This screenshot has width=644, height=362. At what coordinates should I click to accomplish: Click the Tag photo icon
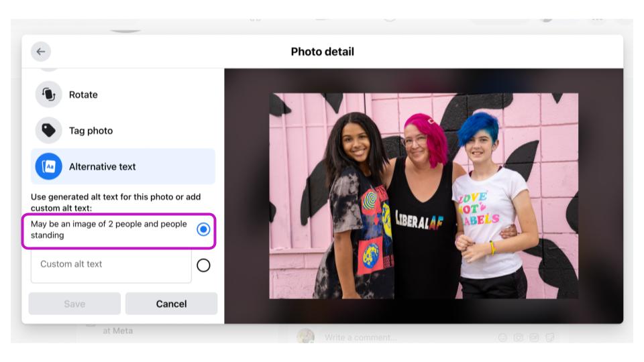[x=48, y=131]
